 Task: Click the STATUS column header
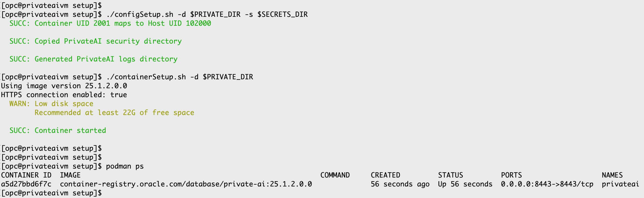(450, 175)
